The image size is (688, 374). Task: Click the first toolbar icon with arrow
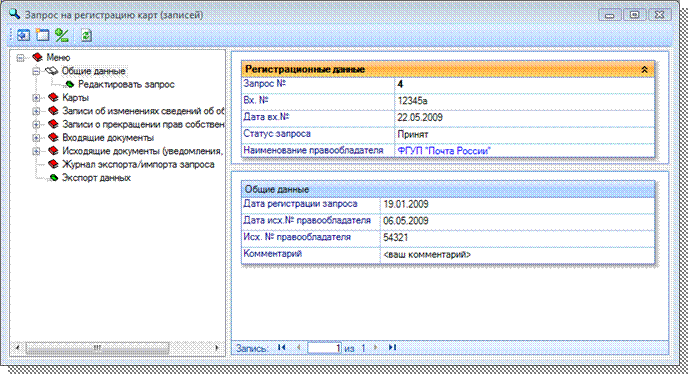(x=23, y=35)
